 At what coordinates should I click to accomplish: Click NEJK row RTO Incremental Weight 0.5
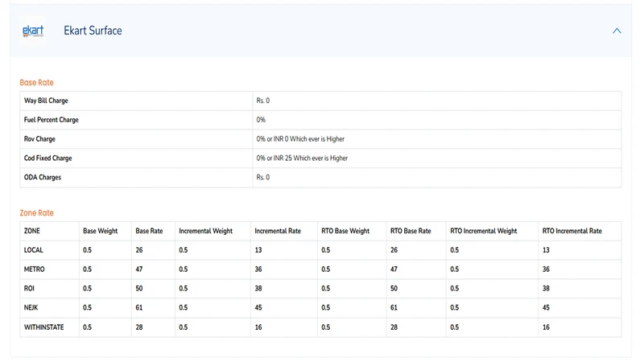pyautogui.click(x=454, y=307)
